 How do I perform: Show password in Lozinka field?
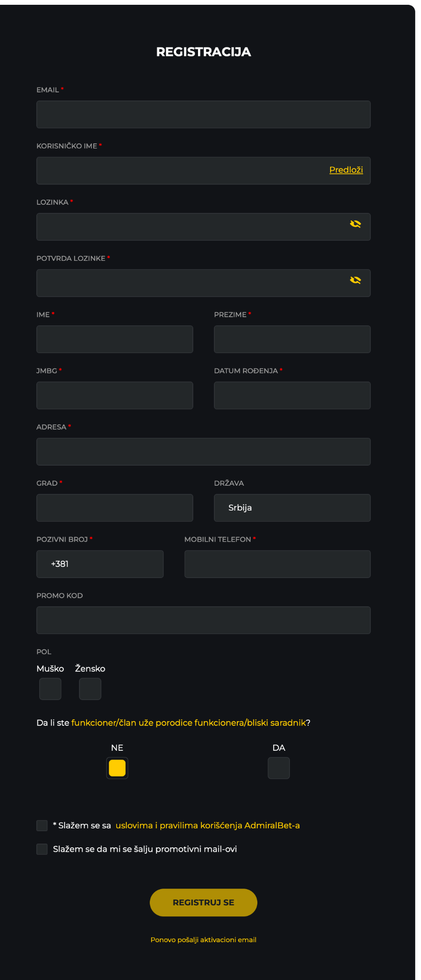[x=355, y=224]
